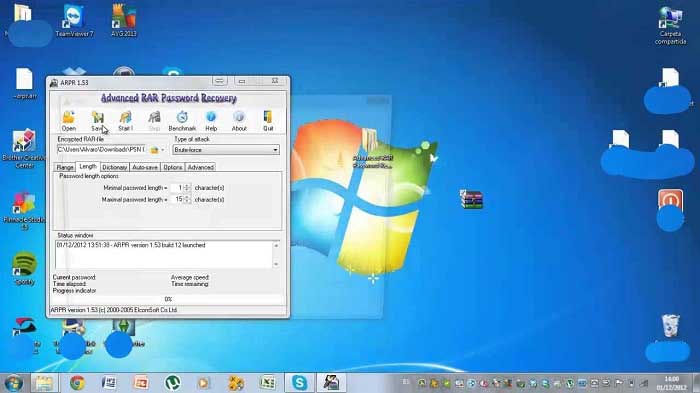The width and height of the screenshot is (700, 393).
Task: Click the 'Average speed' label
Action: tap(190, 277)
